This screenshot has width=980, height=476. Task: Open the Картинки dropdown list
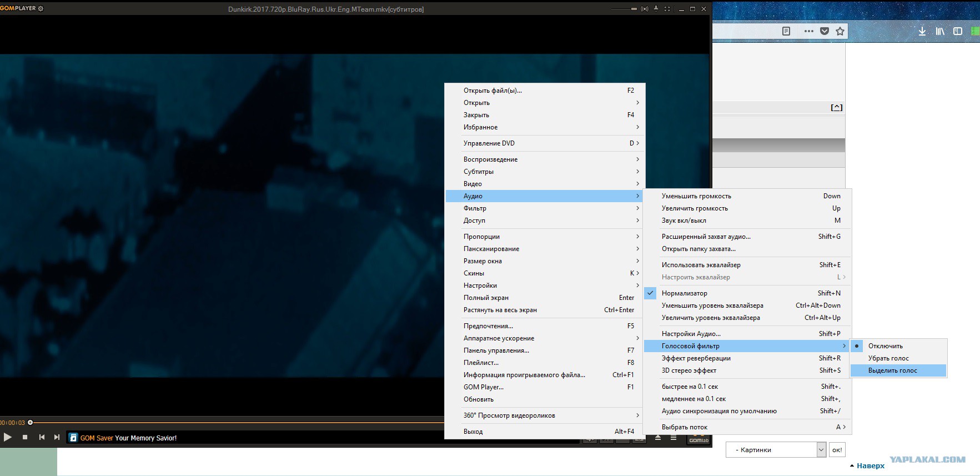click(821, 450)
